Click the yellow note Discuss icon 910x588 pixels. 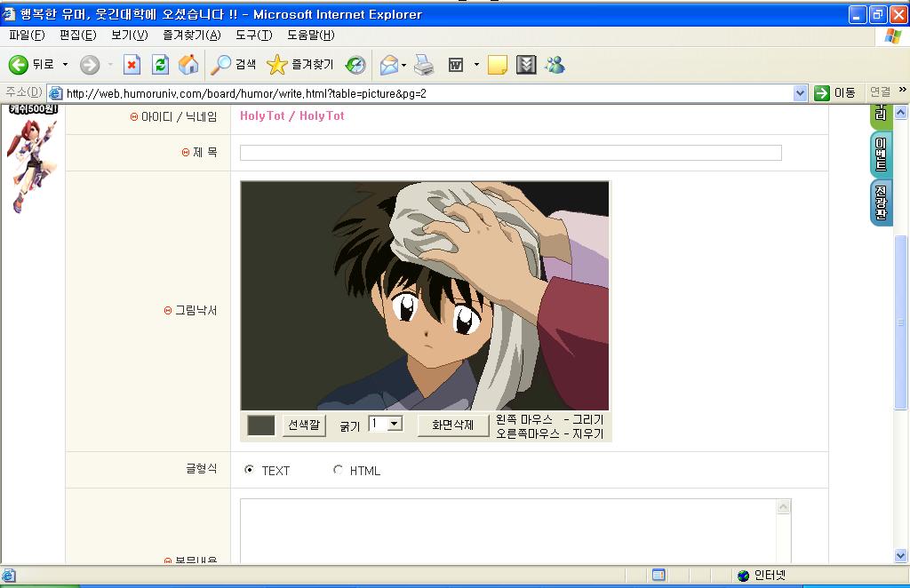[x=498, y=65]
